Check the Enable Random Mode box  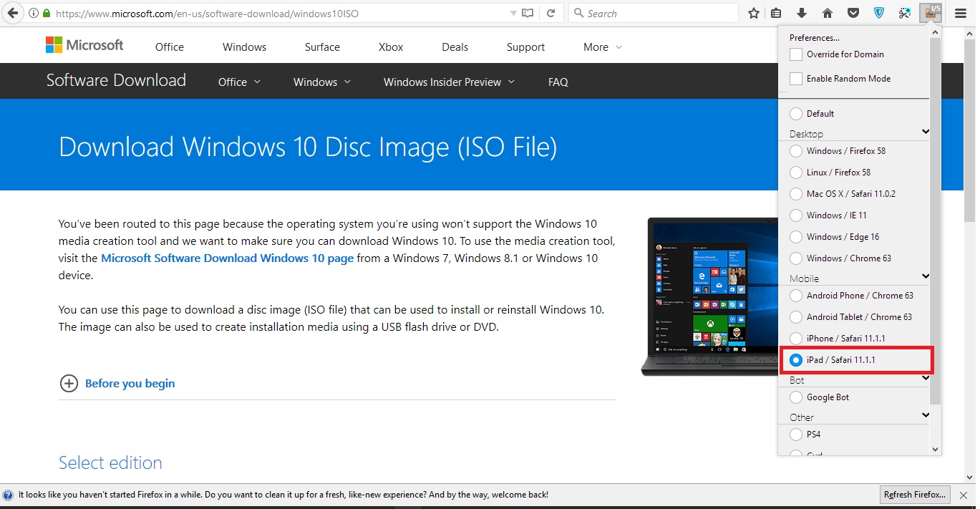795,79
